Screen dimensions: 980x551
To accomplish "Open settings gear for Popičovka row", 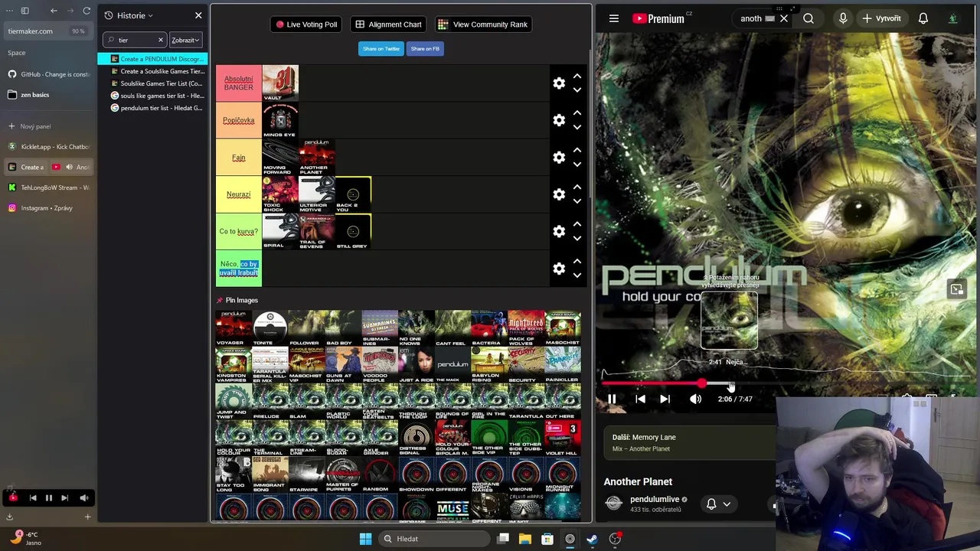I will pyautogui.click(x=559, y=120).
